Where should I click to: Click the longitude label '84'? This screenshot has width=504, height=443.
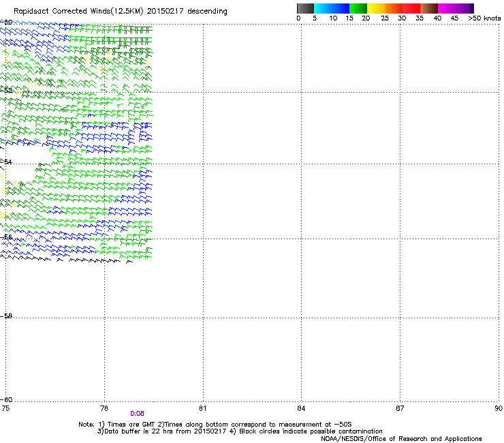(301, 408)
